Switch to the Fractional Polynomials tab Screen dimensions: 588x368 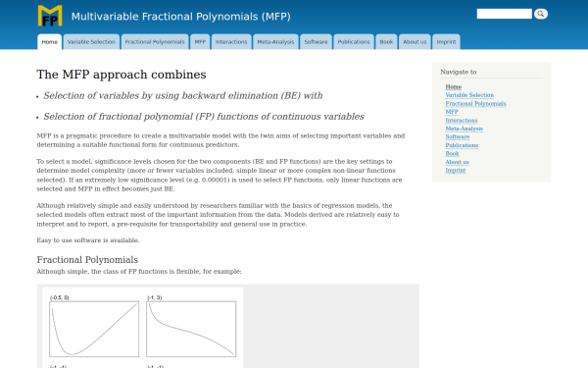pos(155,41)
